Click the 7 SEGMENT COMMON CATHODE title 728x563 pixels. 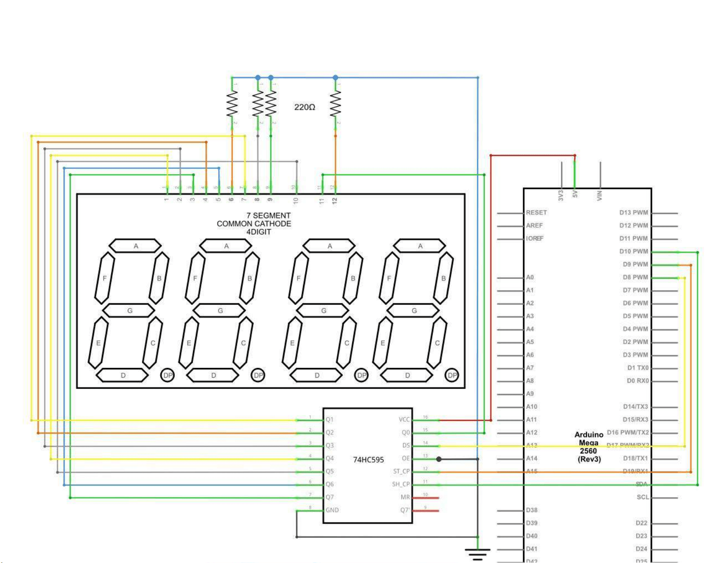coord(254,223)
